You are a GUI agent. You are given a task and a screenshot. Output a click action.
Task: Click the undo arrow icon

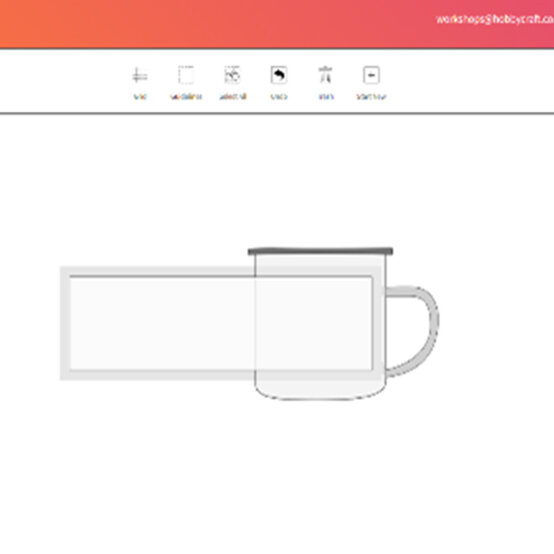pos(279,75)
